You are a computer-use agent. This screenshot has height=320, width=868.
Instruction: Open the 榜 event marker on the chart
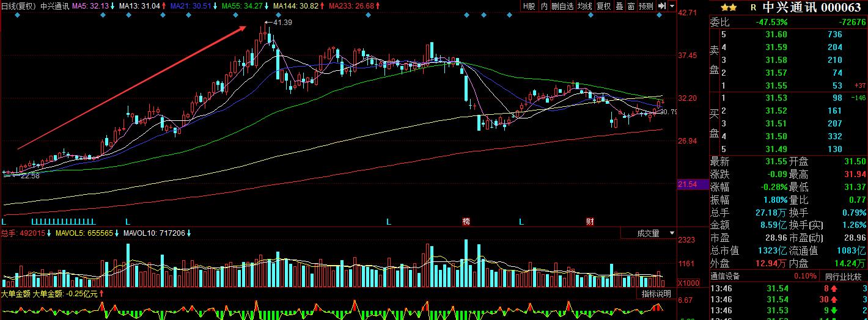tap(467, 222)
